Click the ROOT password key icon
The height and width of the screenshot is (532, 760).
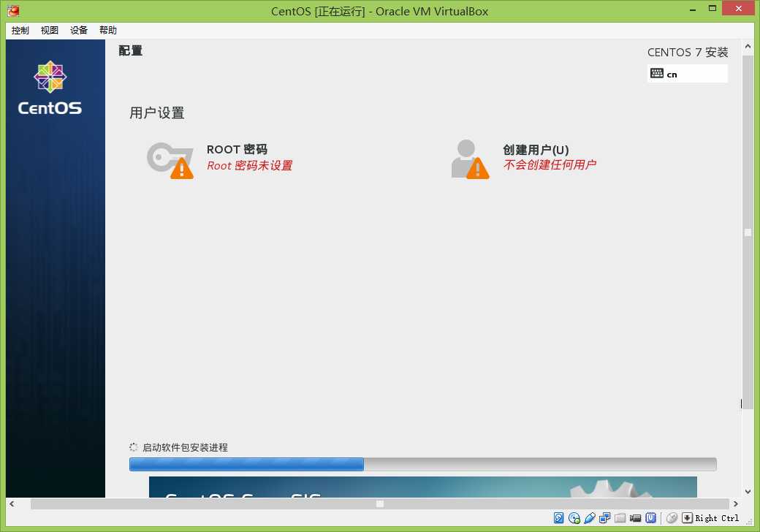(x=170, y=160)
